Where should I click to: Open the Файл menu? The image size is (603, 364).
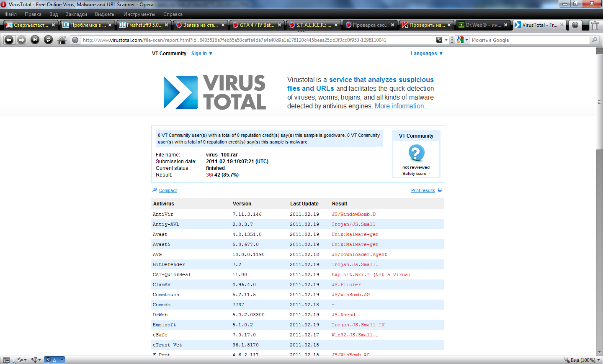(x=10, y=14)
